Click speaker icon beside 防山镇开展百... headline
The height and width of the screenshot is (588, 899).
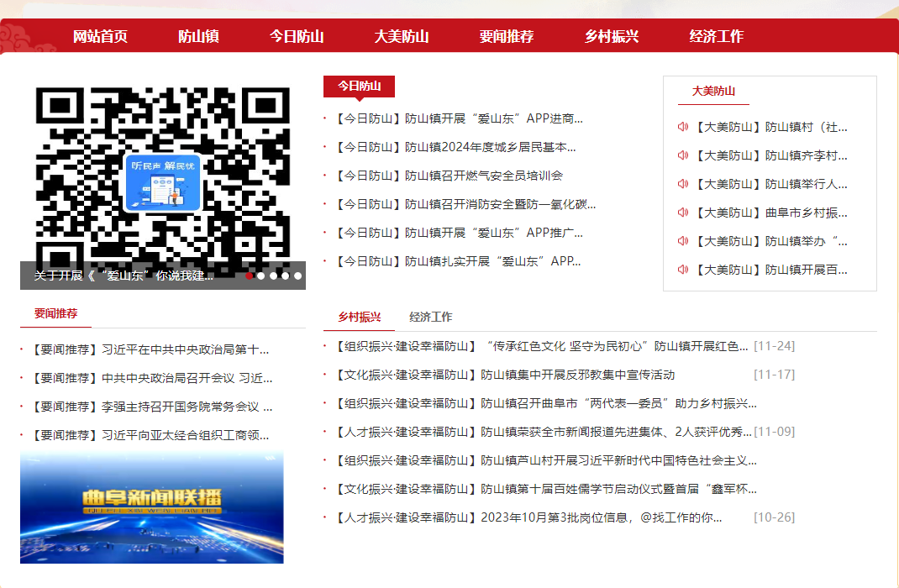[x=683, y=270]
